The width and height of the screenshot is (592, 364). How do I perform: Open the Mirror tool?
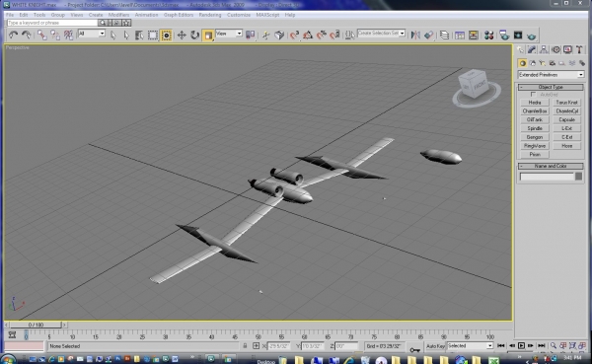pyautogui.click(x=415, y=36)
